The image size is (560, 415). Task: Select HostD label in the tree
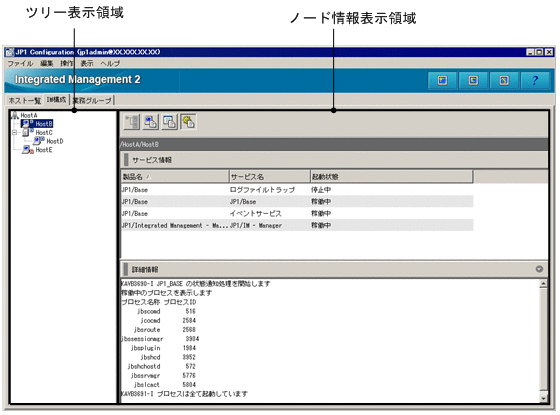(55, 141)
